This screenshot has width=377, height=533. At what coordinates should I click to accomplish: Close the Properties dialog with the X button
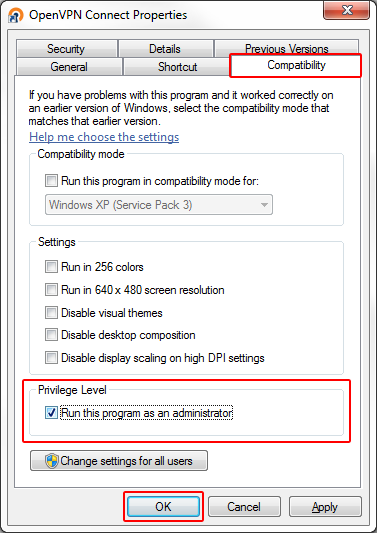[x=347, y=10]
